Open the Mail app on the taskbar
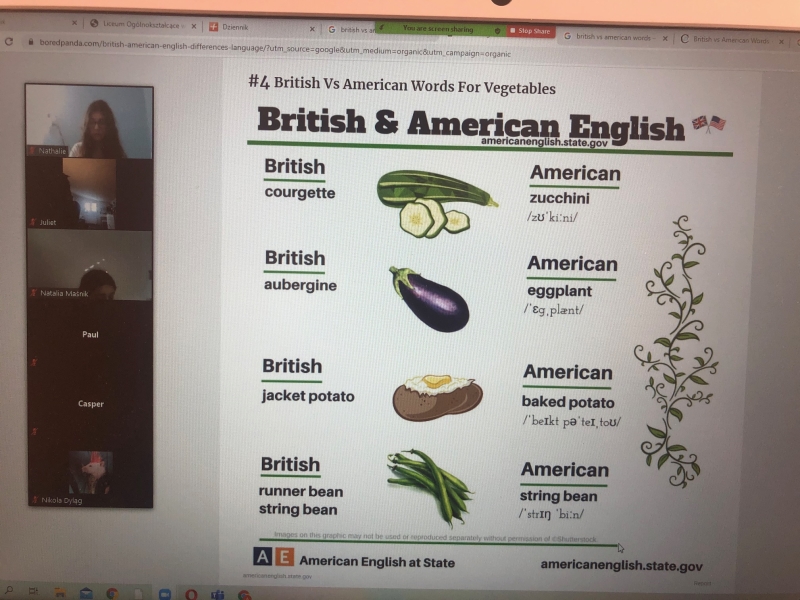The image size is (800, 600). click(x=86, y=593)
